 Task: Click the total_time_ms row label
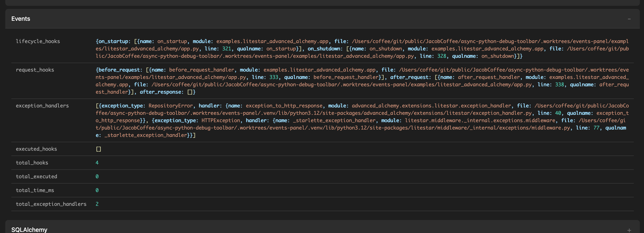coord(35,190)
